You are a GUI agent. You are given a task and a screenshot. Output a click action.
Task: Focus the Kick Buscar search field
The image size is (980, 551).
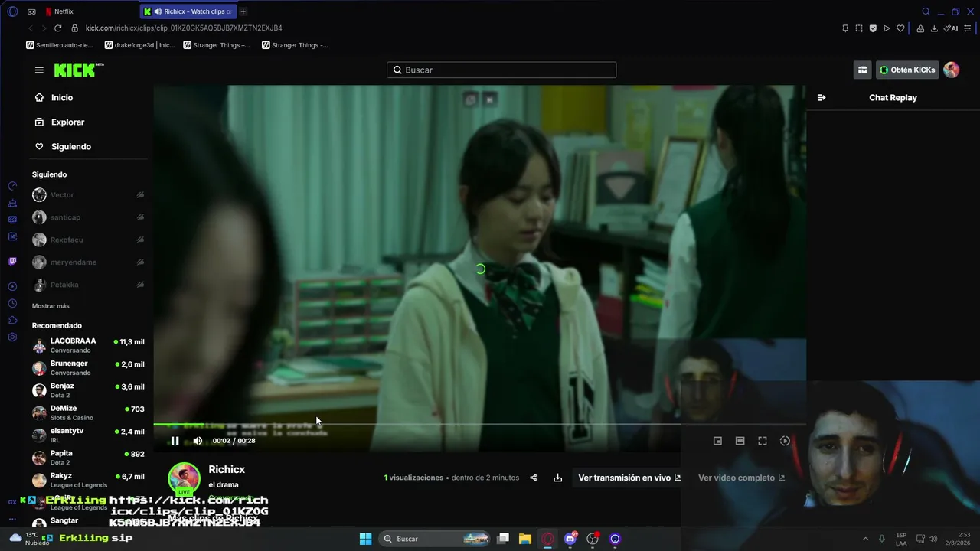(501, 70)
